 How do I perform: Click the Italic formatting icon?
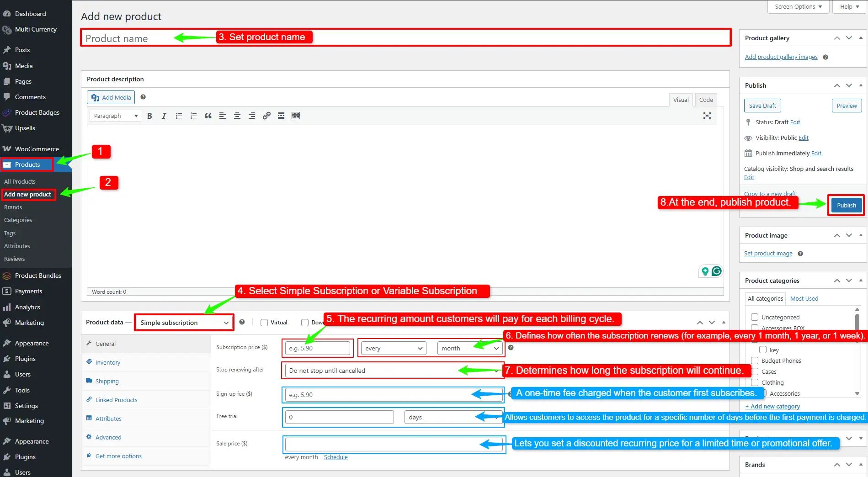(164, 116)
